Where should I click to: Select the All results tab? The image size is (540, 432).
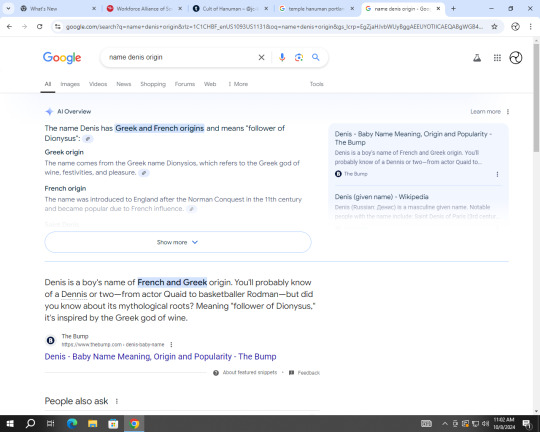point(48,84)
